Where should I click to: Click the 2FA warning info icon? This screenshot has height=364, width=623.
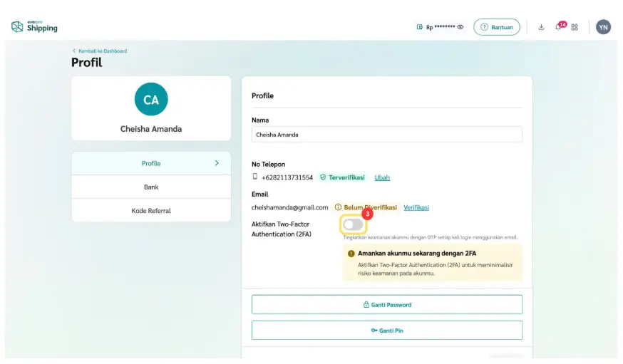[x=351, y=254]
